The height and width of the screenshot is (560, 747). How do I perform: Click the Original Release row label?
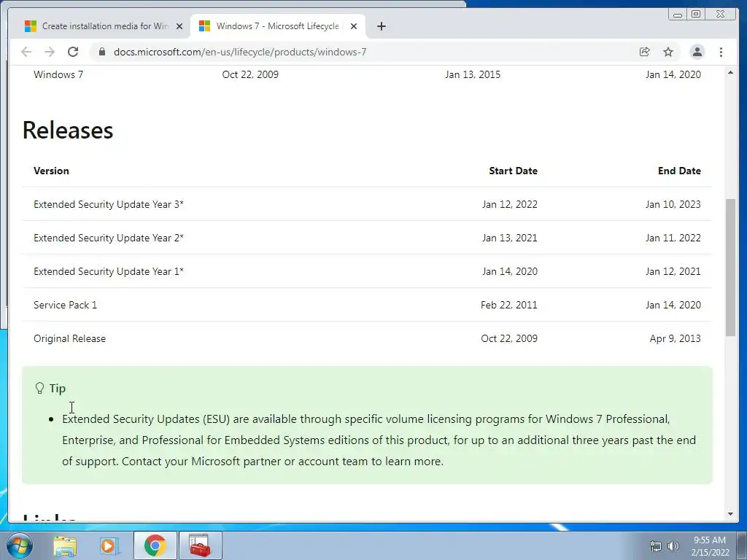(69, 338)
